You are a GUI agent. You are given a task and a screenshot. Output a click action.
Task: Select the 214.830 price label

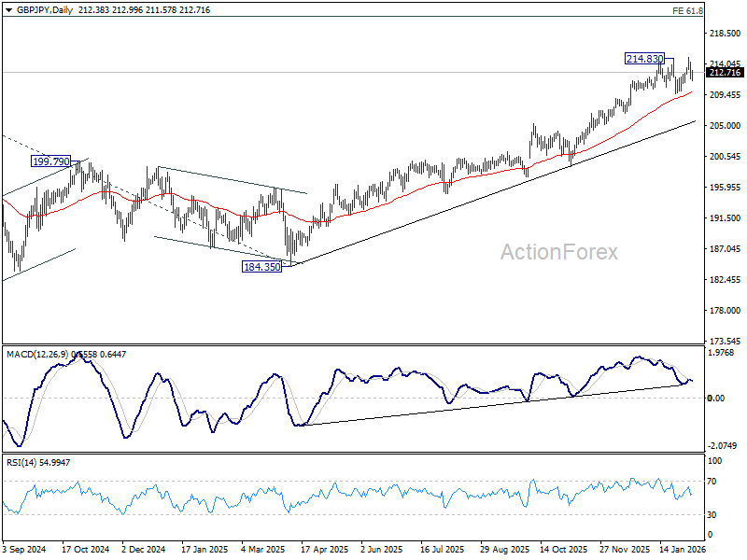click(x=644, y=59)
